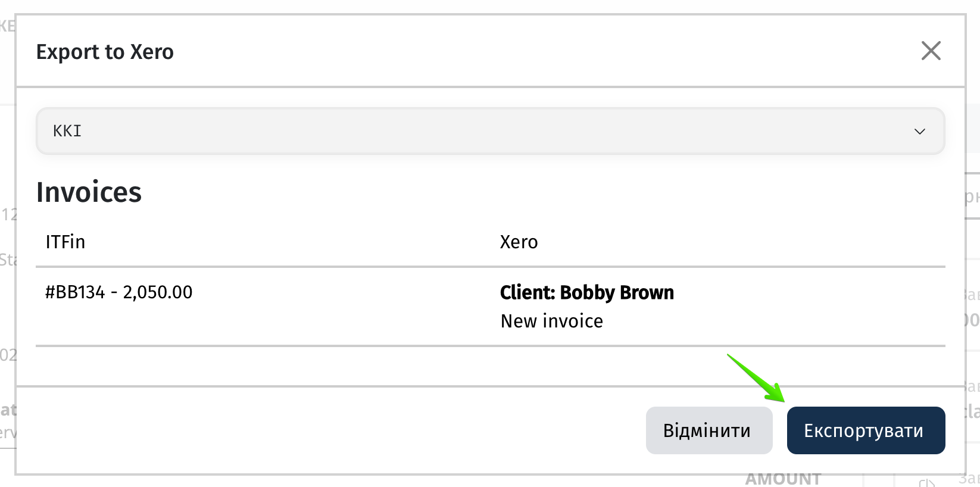Screen dimensions: 980x487
Task: Click the ITFin column header
Action: click(65, 242)
